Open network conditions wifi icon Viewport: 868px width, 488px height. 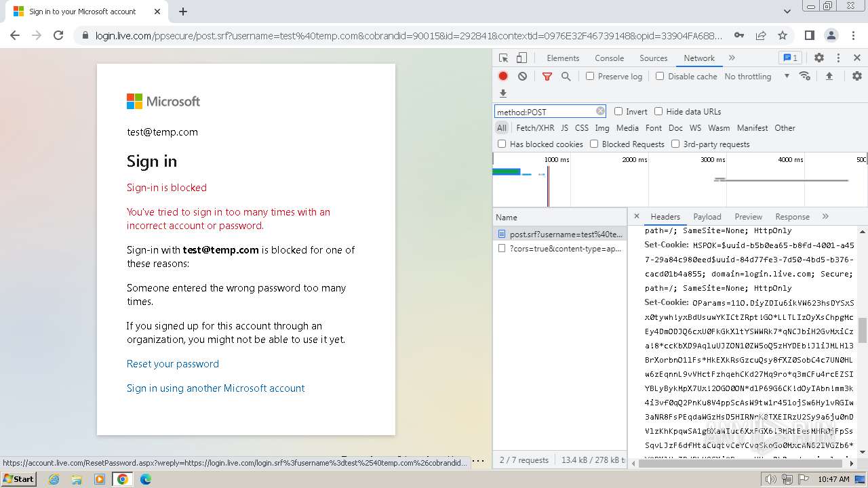(805, 76)
